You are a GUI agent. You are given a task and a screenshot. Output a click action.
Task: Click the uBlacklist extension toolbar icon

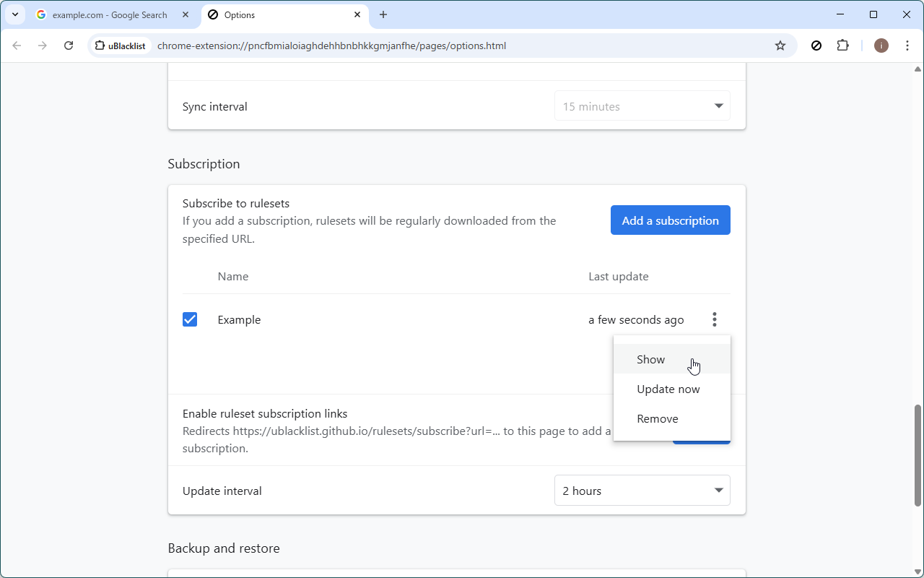(816, 46)
